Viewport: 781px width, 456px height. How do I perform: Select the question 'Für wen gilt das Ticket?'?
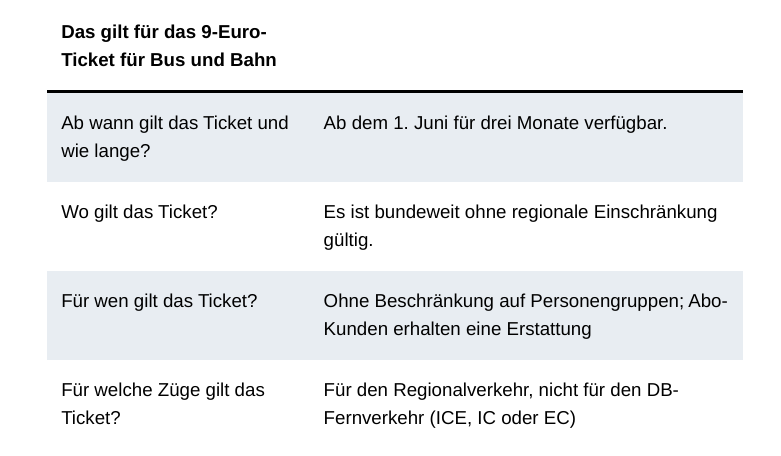pyautogui.click(x=159, y=301)
